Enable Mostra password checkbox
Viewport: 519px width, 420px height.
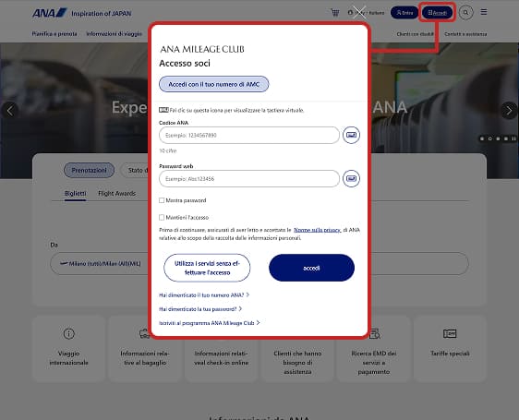tap(162, 200)
